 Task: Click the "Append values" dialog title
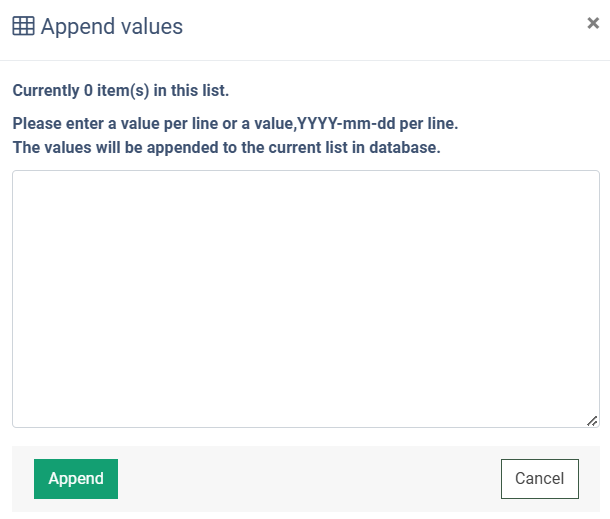point(112,26)
